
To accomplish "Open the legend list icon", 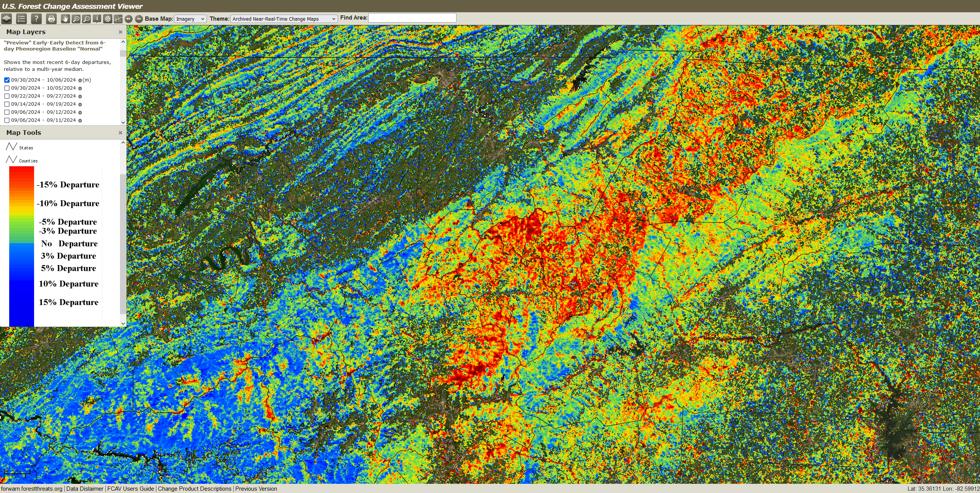I will (x=21, y=19).
